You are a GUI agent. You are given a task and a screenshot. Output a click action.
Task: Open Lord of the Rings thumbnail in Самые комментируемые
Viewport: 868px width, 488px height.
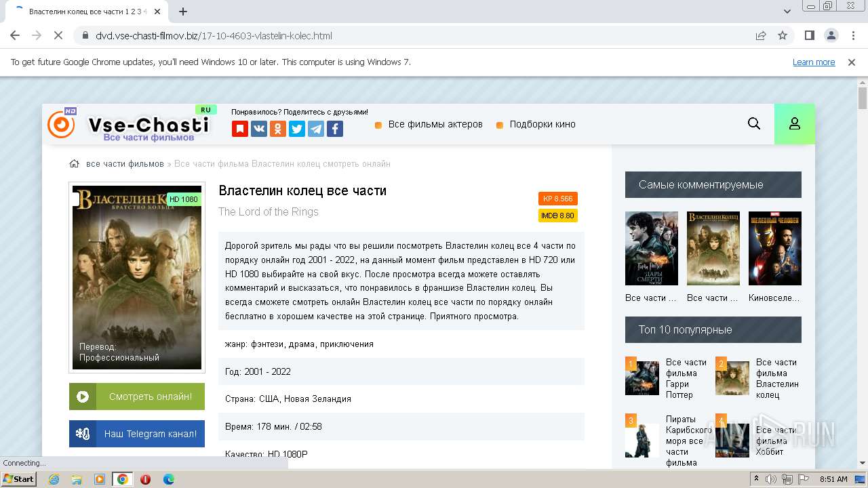713,248
